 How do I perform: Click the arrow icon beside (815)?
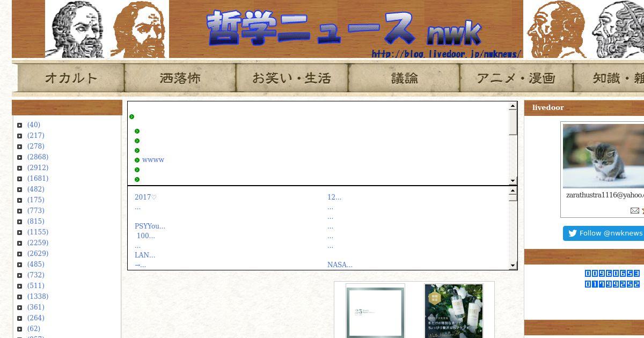(20, 222)
